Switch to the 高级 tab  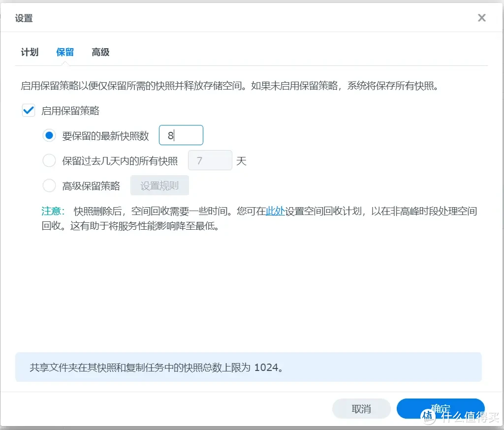tap(100, 52)
